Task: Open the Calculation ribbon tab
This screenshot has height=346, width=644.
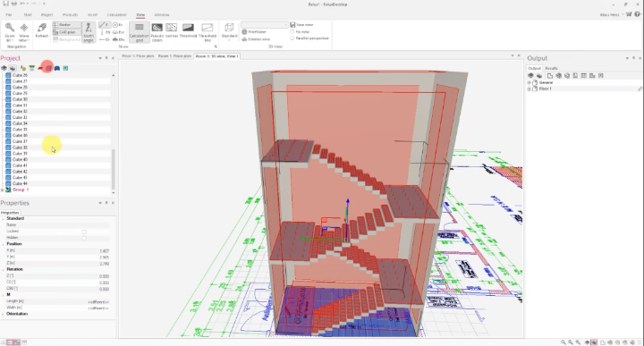Action: 116,15
